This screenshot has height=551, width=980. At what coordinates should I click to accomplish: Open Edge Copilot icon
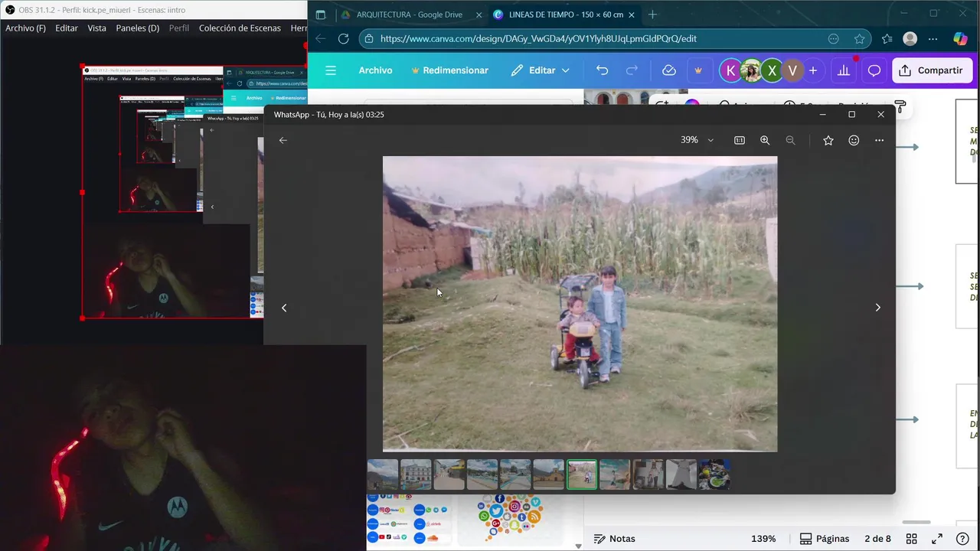[x=960, y=38]
